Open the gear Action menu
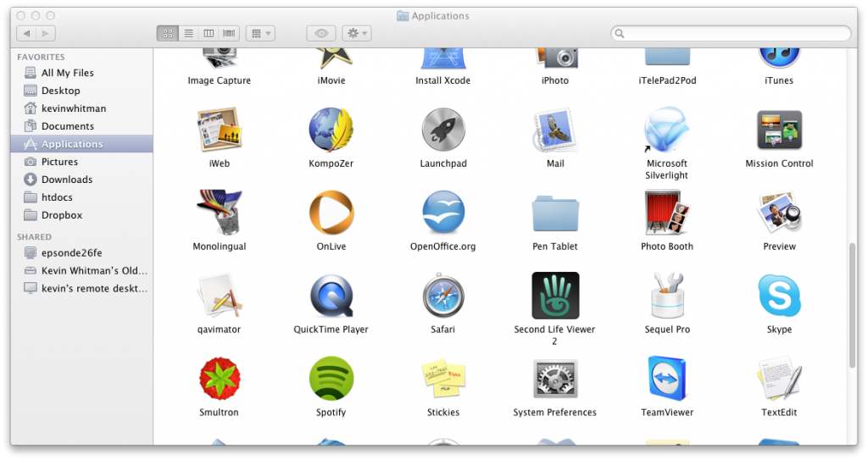 (x=357, y=33)
